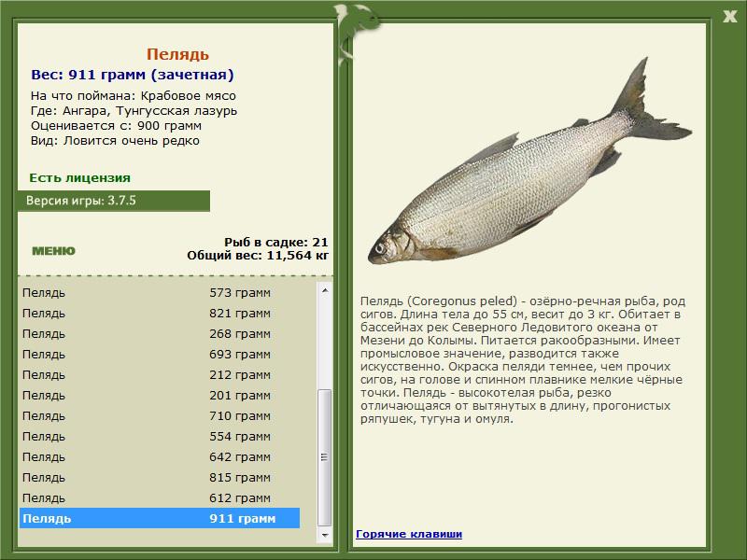Click the Пелядь fish photo
This screenshot has width=747, height=560.
(529, 161)
